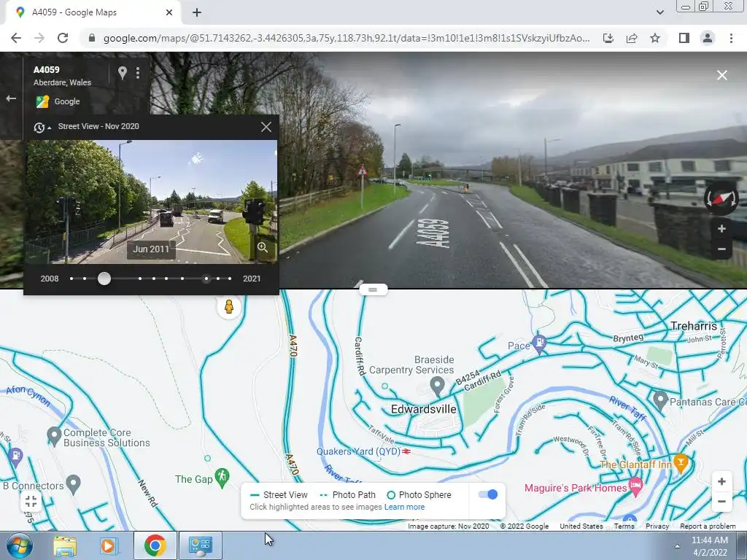Screen dimensions: 747x560
Task: Click the magnifier icon on the thumbnail
Action: click(263, 247)
